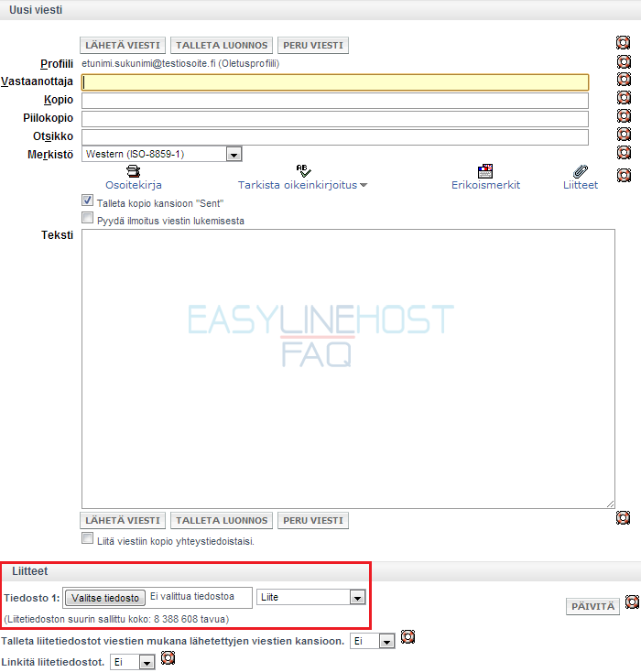Click the bottom Lähetä viesti button

(123, 521)
